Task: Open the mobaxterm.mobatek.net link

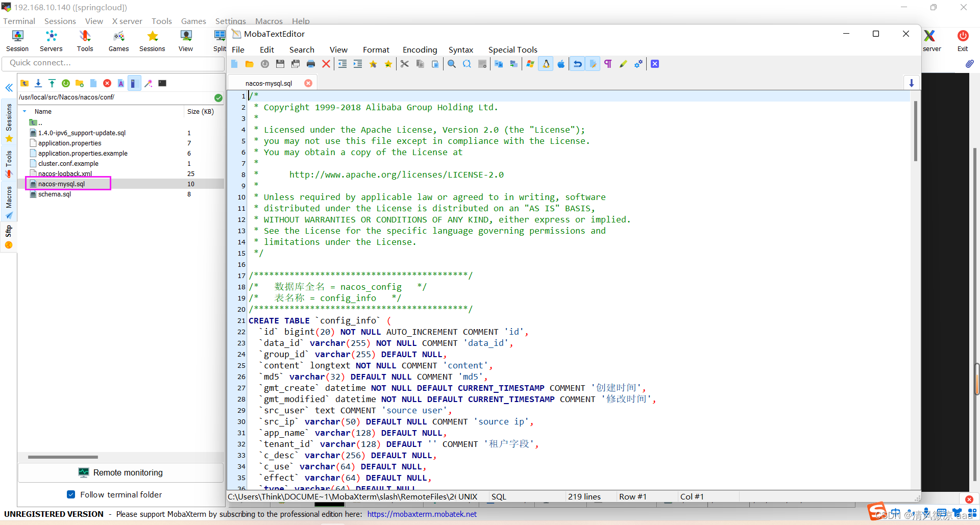Action: pos(422,514)
